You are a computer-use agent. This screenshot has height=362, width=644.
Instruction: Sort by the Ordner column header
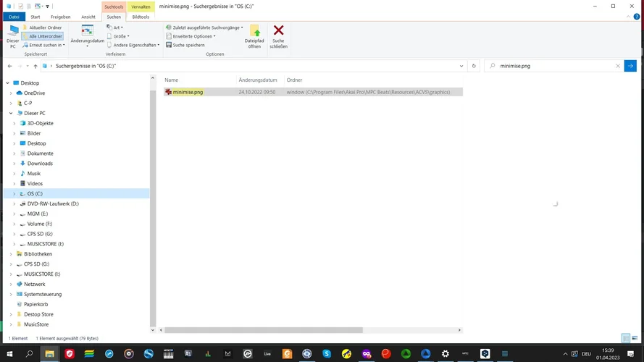point(294,80)
